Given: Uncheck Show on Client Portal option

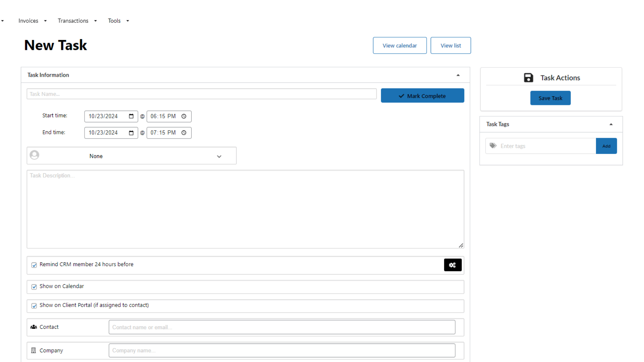Looking at the screenshot, I should pyautogui.click(x=34, y=306).
